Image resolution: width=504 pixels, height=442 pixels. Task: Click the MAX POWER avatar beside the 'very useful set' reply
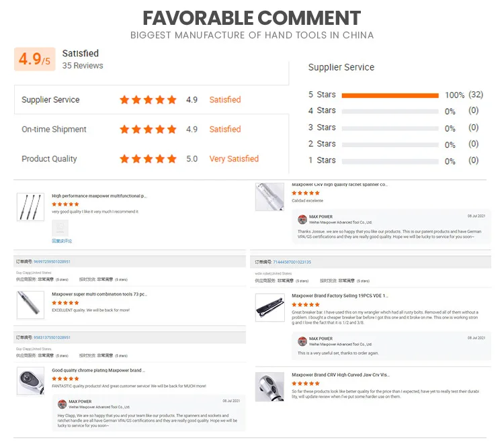[302, 341]
